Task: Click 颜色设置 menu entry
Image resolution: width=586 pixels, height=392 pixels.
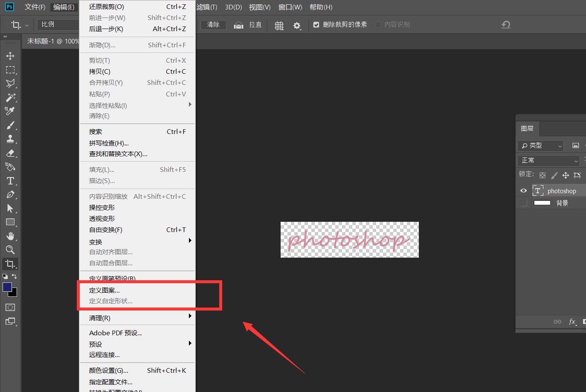Action: coord(137,370)
